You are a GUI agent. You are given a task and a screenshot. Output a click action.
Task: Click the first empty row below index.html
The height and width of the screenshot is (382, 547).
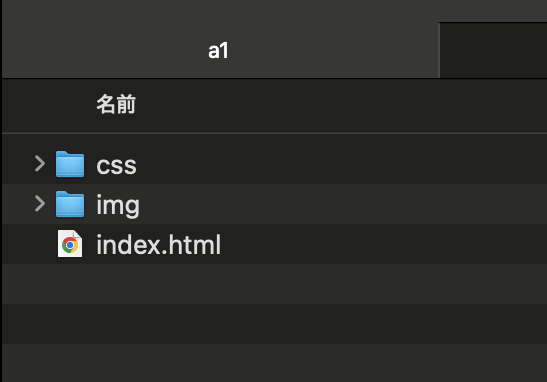tap(275, 284)
